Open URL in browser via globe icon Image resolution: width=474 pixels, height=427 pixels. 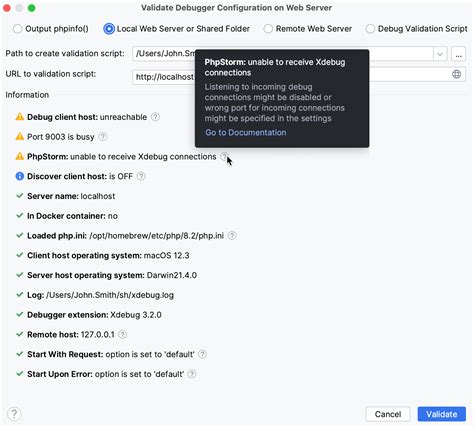pos(457,74)
